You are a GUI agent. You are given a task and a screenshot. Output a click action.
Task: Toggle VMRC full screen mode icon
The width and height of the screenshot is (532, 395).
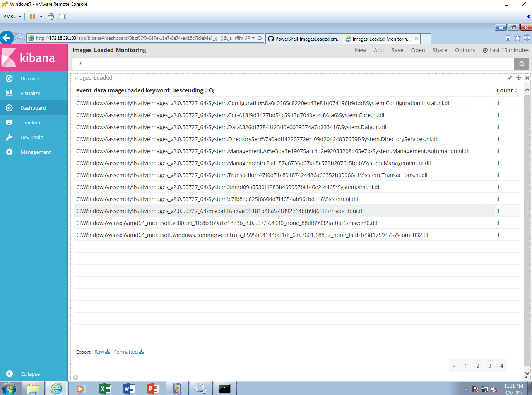62,17
